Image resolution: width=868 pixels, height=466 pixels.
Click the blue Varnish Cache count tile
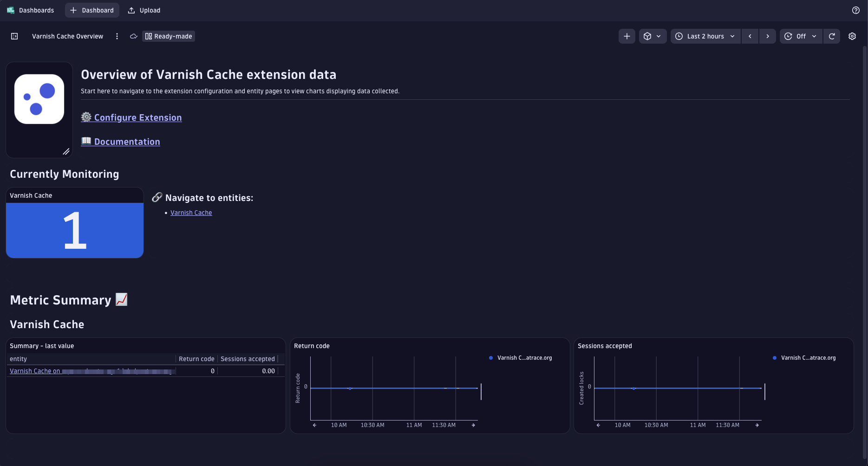[x=74, y=230]
